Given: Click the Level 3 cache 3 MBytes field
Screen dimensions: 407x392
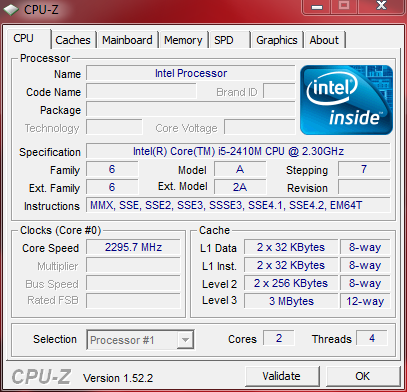Looking at the screenshot, I should point(291,301).
